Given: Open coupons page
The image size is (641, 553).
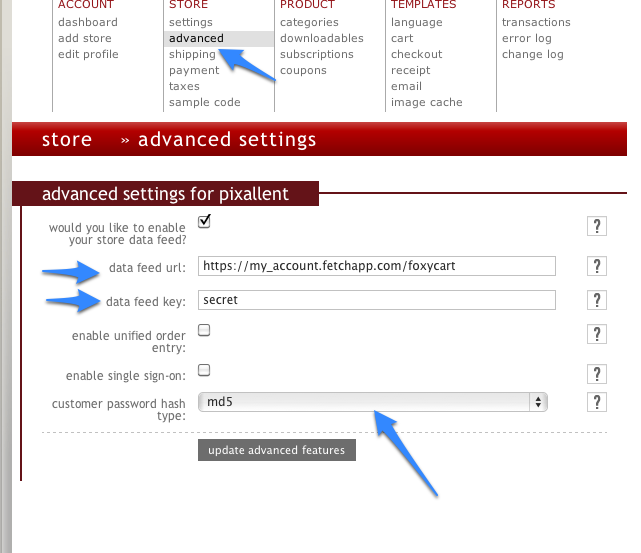Looking at the screenshot, I should pyautogui.click(x=303, y=70).
